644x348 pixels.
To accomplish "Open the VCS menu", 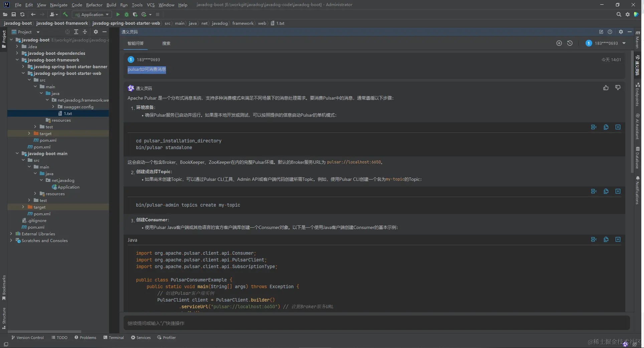I will (x=151, y=5).
